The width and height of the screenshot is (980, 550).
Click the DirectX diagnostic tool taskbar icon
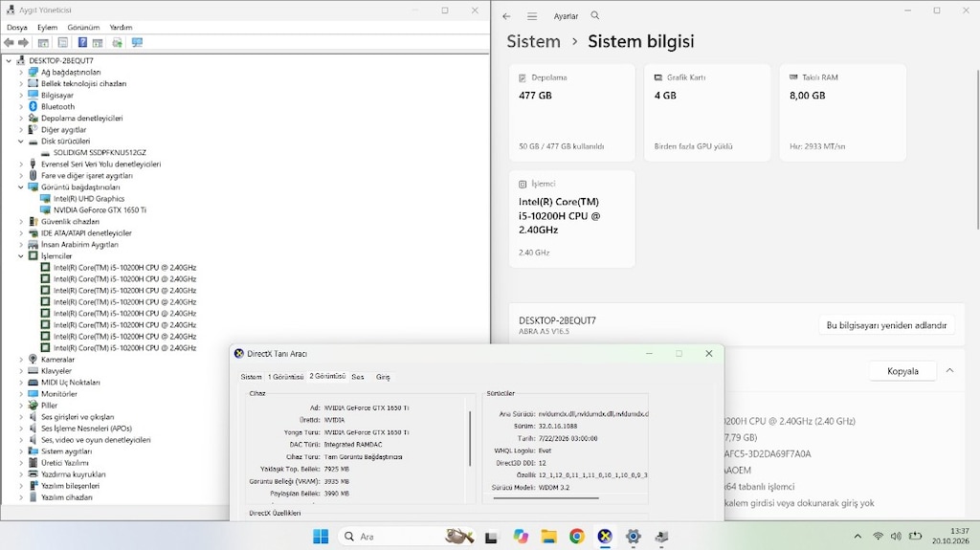point(605,537)
